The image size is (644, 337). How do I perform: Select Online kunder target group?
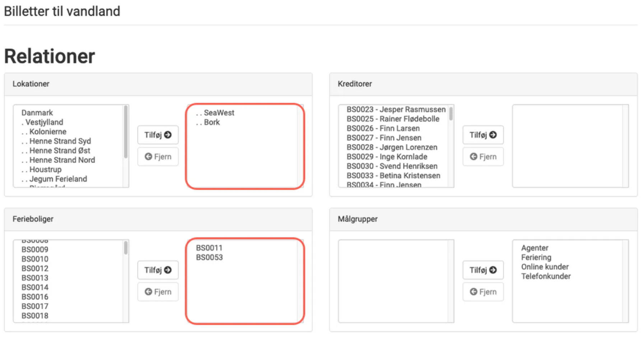[x=545, y=267]
